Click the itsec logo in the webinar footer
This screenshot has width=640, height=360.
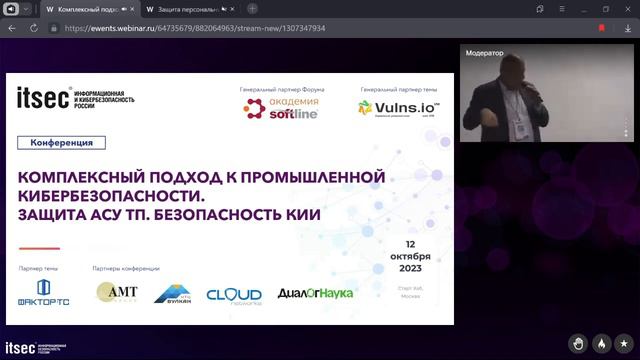36,348
